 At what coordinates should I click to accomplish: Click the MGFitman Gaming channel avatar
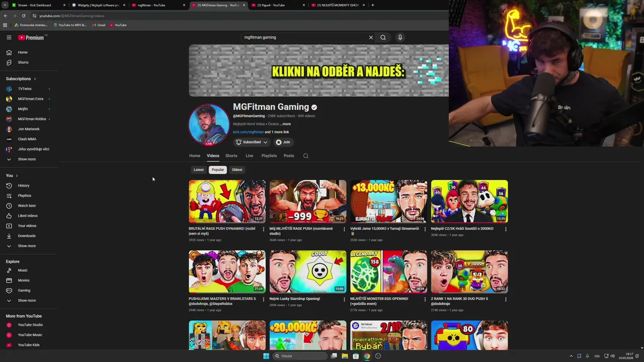coord(209,125)
